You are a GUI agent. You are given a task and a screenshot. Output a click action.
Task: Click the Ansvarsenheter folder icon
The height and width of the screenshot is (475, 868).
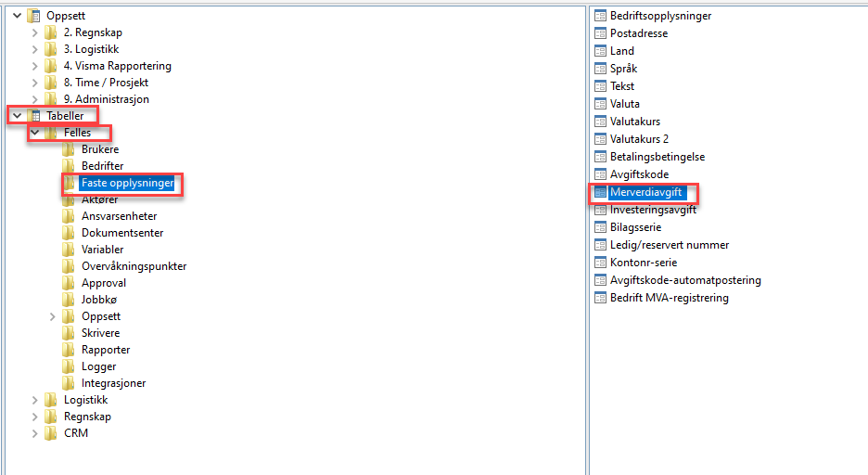coord(68,216)
